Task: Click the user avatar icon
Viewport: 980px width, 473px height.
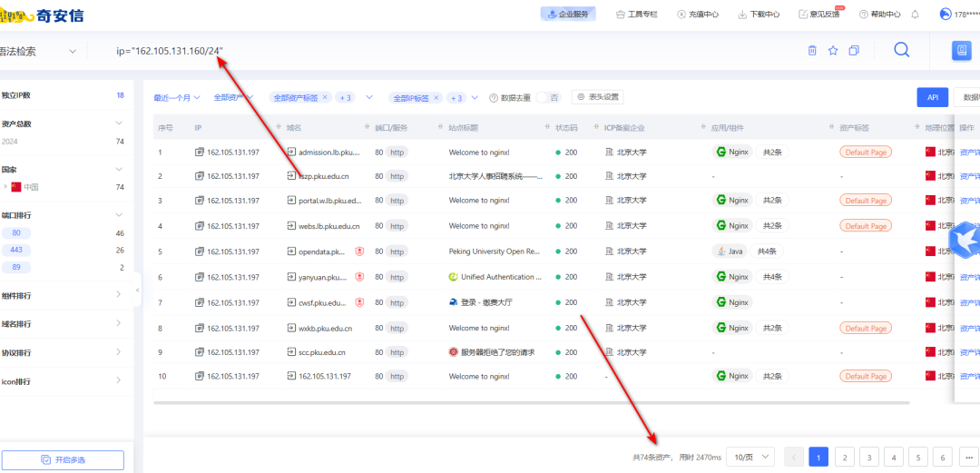Action: point(945,14)
